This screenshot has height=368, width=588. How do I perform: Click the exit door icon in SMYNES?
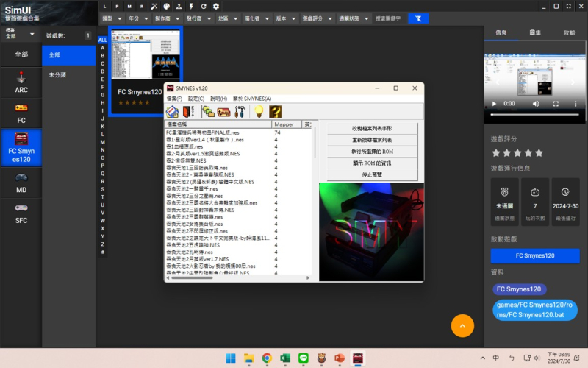[188, 112]
